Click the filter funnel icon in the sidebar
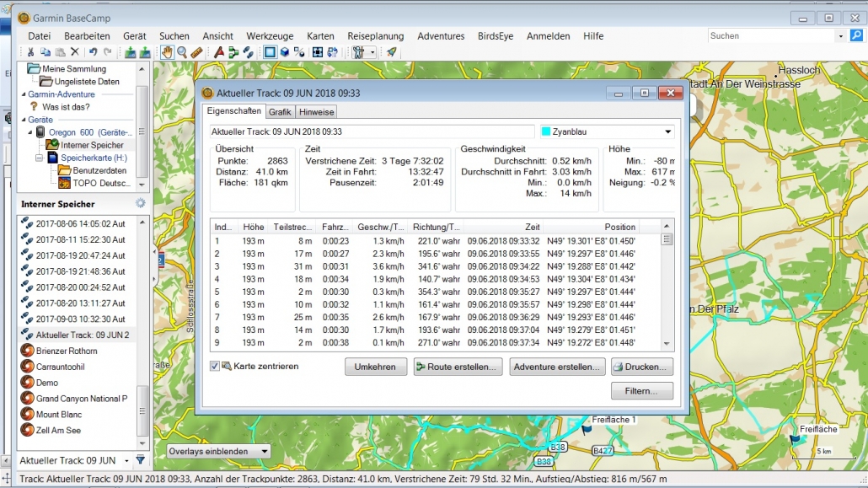This screenshot has height=488, width=868. click(141, 459)
